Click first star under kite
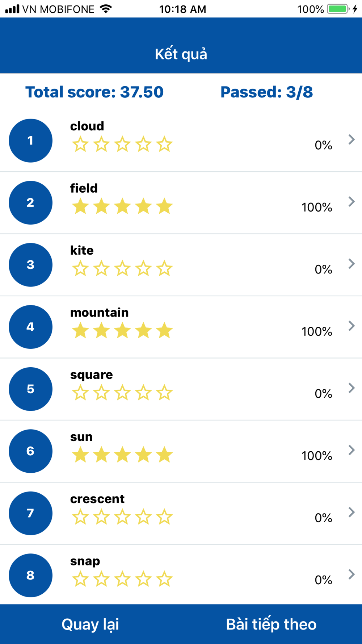362x644 pixels. (80, 269)
